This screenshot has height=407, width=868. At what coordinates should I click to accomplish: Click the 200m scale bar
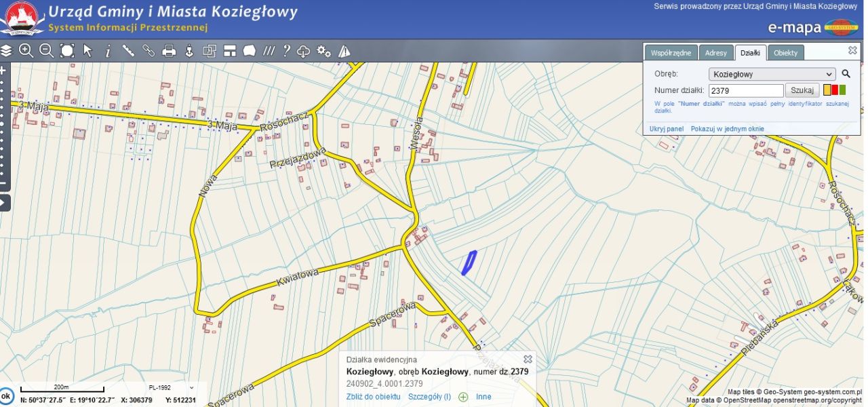pyautogui.click(x=62, y=389)
